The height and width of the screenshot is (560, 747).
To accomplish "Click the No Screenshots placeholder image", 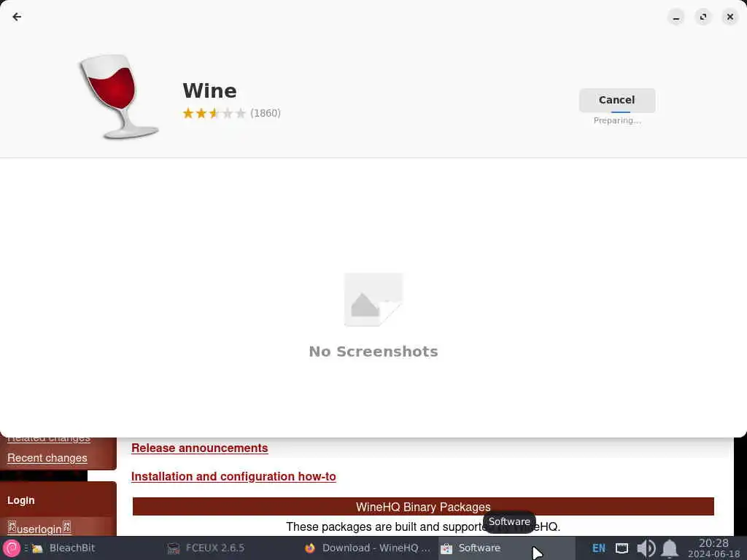I will 373,300.
